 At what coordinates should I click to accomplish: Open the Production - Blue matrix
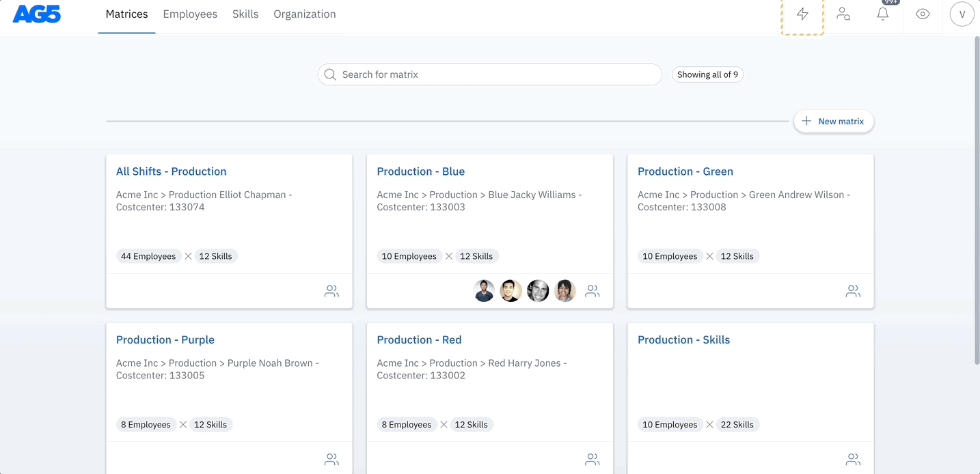(421, 171)
